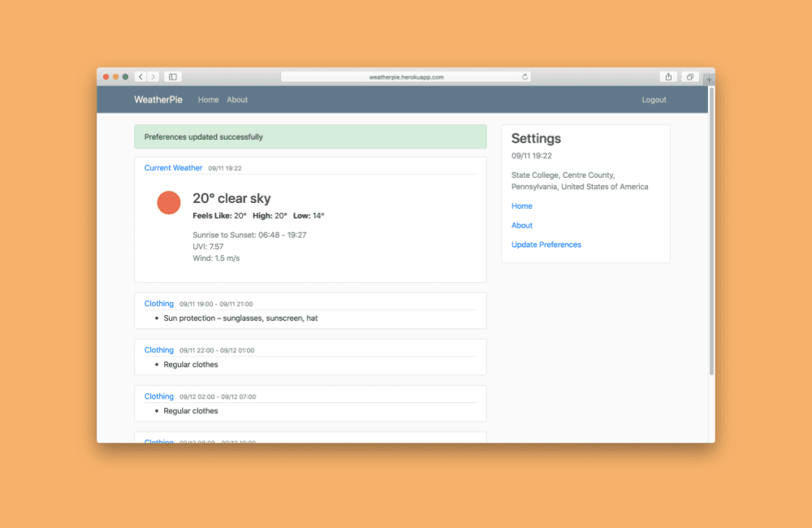This screenshot has height=528, width=812.
Task: Click Regular clothes under the 09/12 02:00 card
Action: (x=191, y=411)
